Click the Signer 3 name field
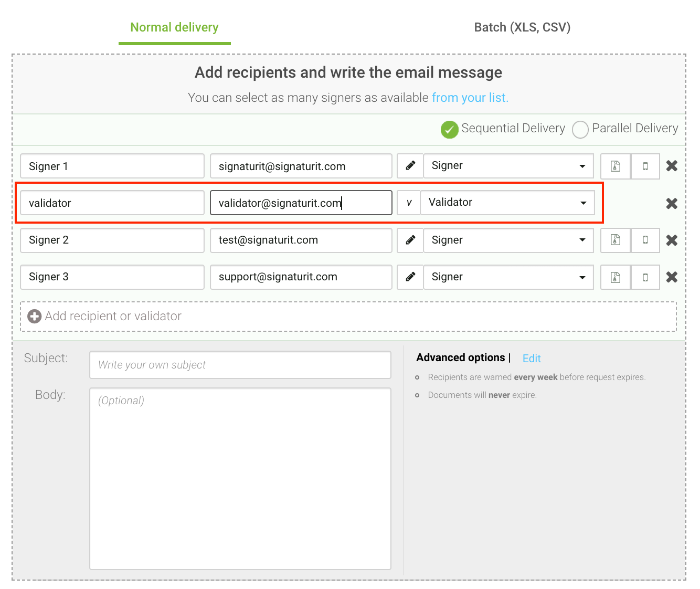Screen dimensions: 700x589 click(112, 277)
